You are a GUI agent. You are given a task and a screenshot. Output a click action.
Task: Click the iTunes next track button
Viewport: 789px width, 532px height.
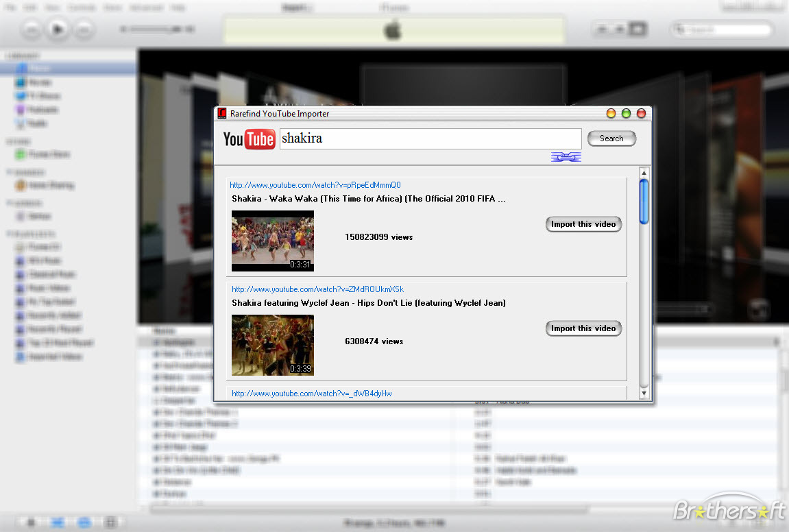[84, 29]
